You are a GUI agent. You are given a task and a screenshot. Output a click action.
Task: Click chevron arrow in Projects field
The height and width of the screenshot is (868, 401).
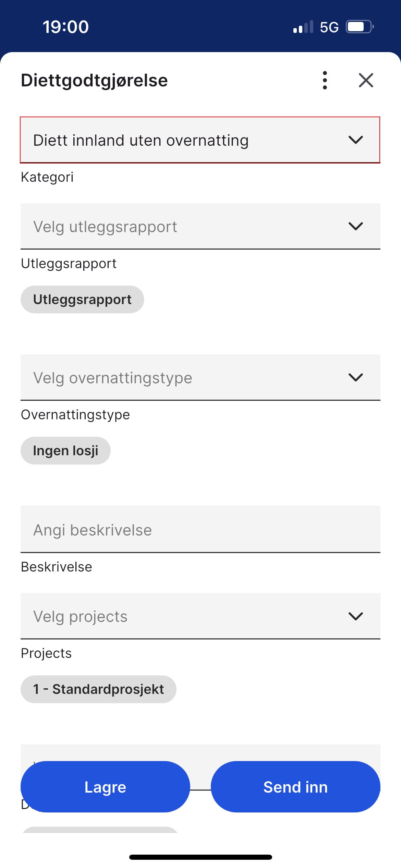pyautogui.click(x=355, y=616)
